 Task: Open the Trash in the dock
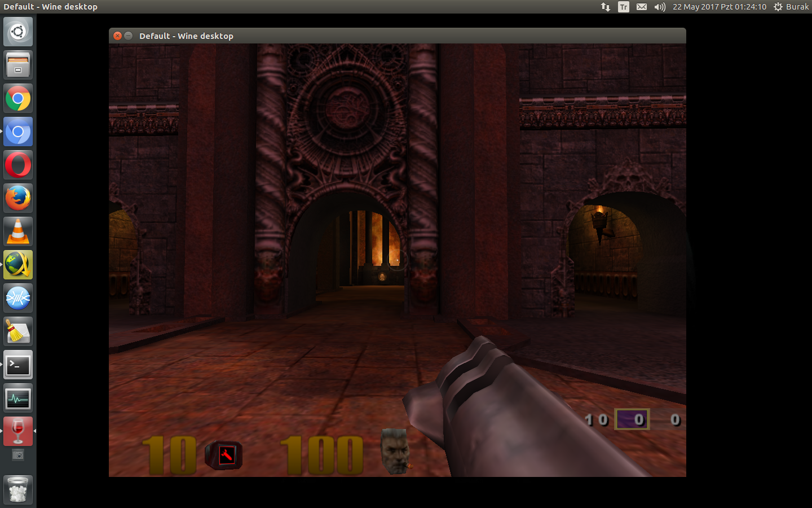coord(18,489)
